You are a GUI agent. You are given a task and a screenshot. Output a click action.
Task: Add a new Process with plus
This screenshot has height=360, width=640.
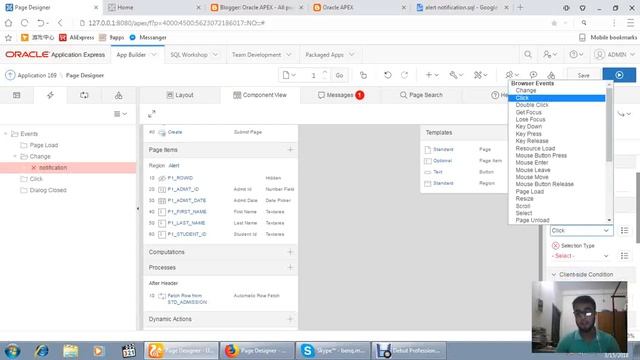coord(290,267)
